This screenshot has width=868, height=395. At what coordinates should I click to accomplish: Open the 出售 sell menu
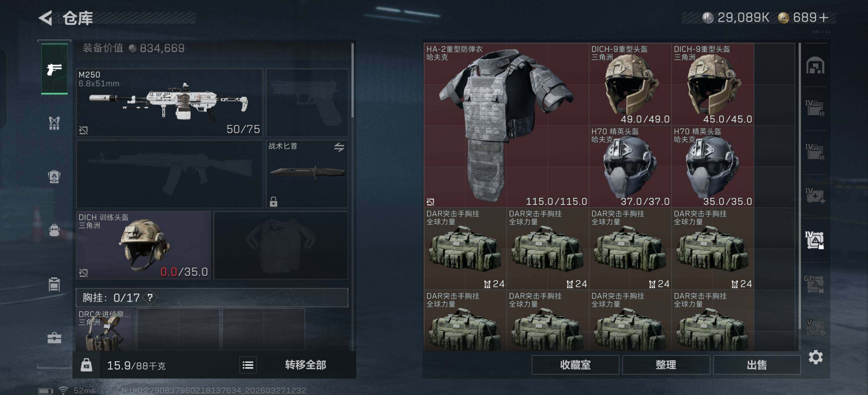[757, 365]
